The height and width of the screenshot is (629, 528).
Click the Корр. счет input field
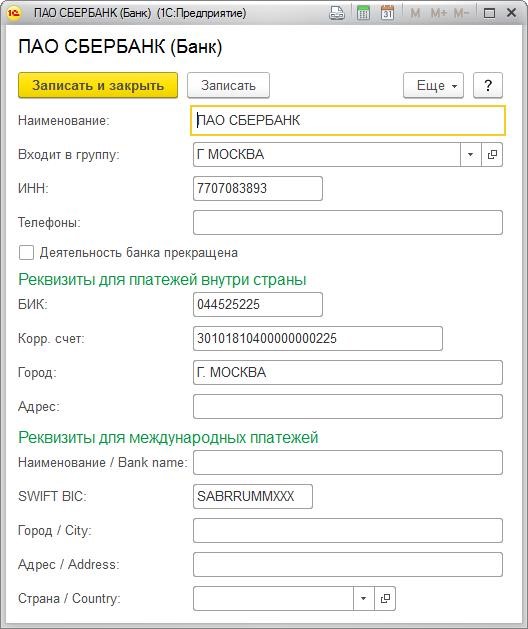point(318,339)
